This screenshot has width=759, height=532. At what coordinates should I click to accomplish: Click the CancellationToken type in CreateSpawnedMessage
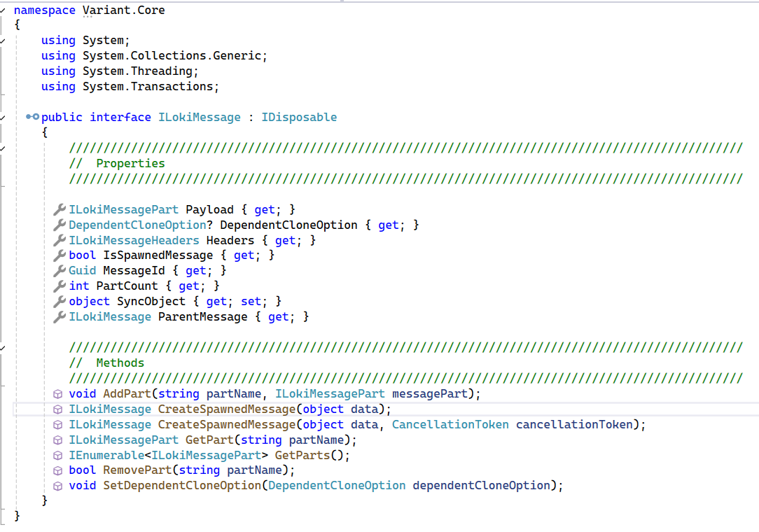point(450,425)
